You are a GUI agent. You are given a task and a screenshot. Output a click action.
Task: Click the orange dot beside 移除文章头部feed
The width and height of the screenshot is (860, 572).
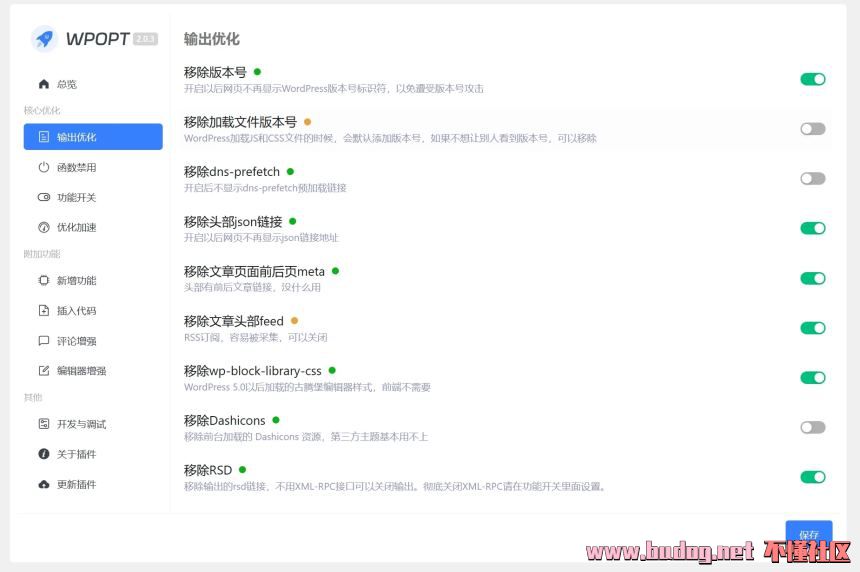click(294, 321)
